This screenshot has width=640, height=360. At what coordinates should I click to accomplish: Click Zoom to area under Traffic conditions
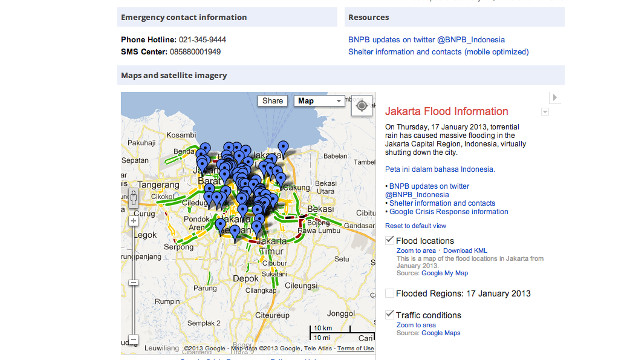(x=416, y=325)
